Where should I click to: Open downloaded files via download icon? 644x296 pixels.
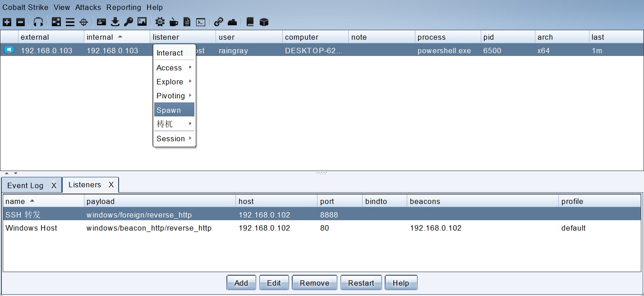click(x=115, y=22)
